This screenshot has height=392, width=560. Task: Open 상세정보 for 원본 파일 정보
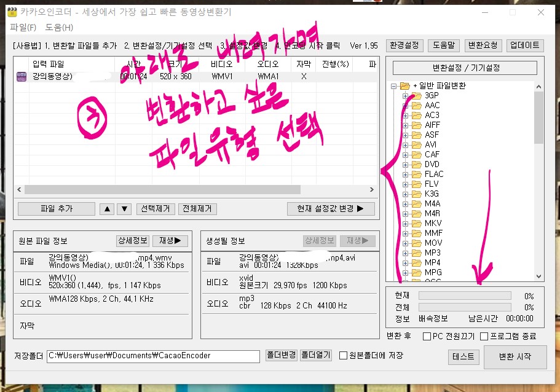pos(133,241)
